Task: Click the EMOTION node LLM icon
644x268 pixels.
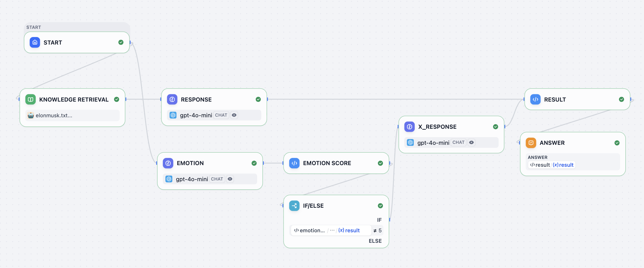Action: 168,163
